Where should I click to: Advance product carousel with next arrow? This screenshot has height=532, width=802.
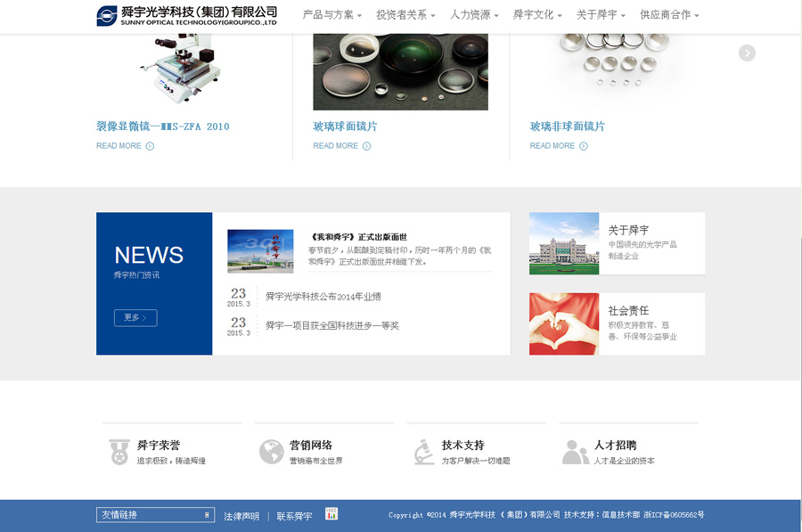point(747,53)
